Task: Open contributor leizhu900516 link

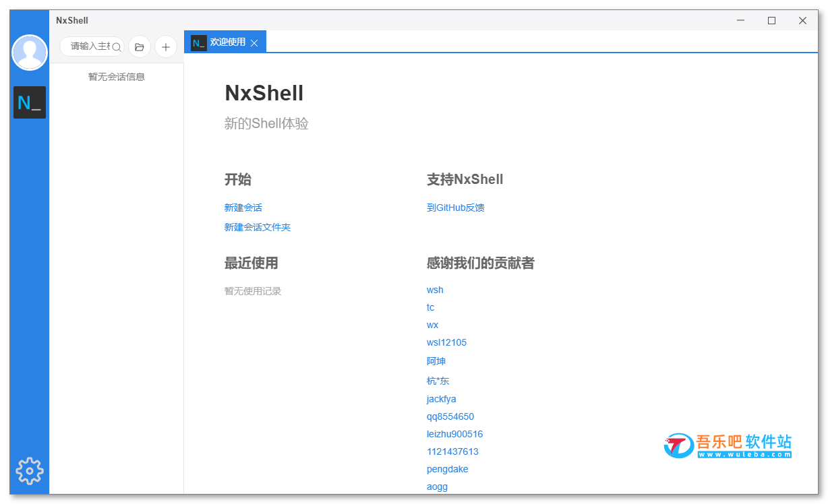Action: tap(455, 434)
